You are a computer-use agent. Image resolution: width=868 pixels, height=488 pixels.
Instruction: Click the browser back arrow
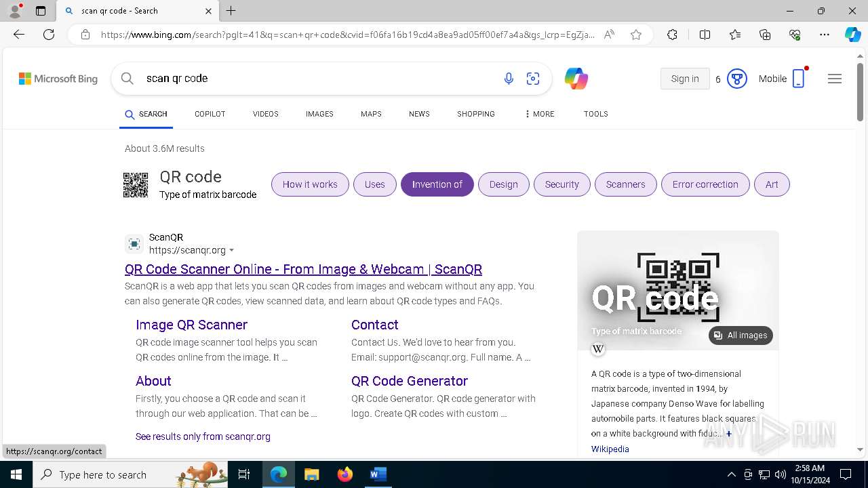[19, 35]
